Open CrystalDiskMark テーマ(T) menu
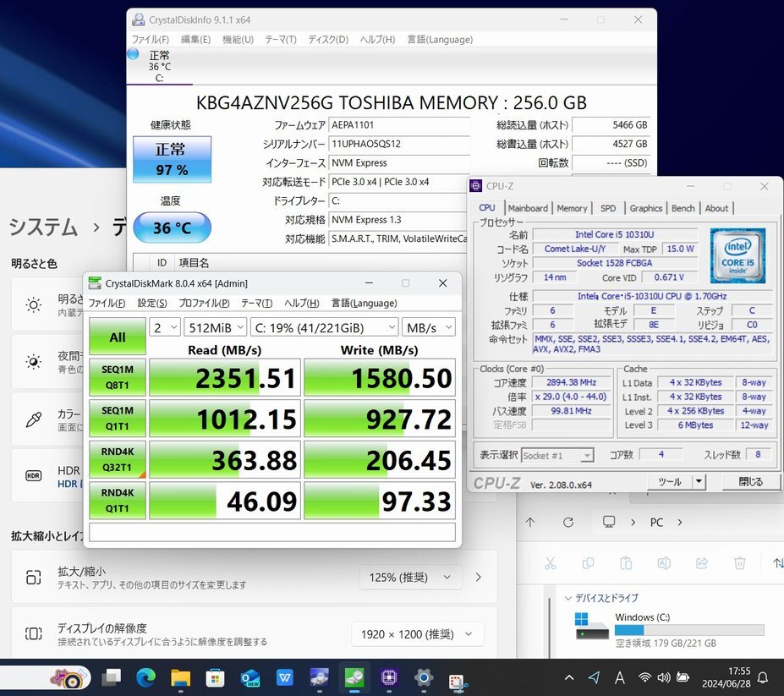The width and height of the screenshot is (784, 696). tap(256, 303)
